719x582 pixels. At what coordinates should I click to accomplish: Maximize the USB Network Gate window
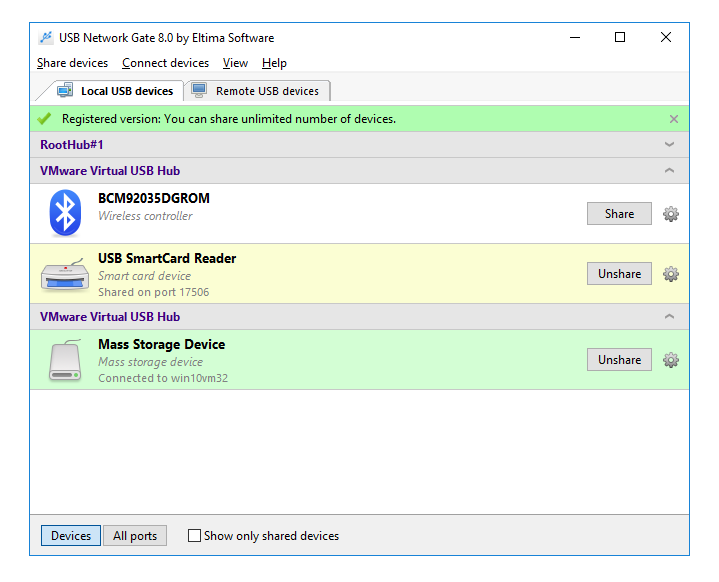click(x=620, y=37)
